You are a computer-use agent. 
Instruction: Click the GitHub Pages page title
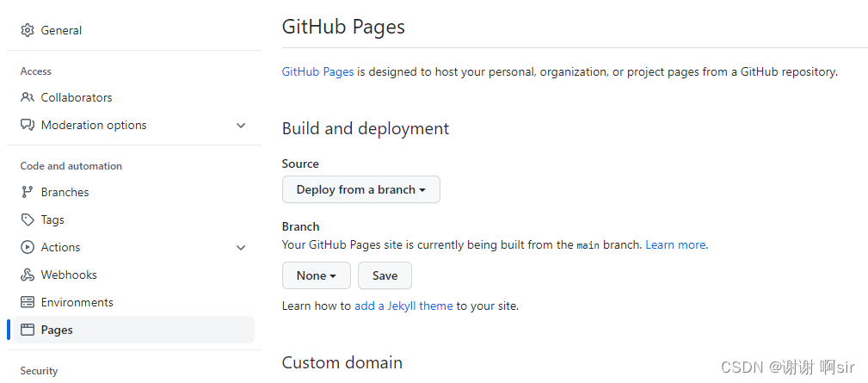[x=343, y=27]
